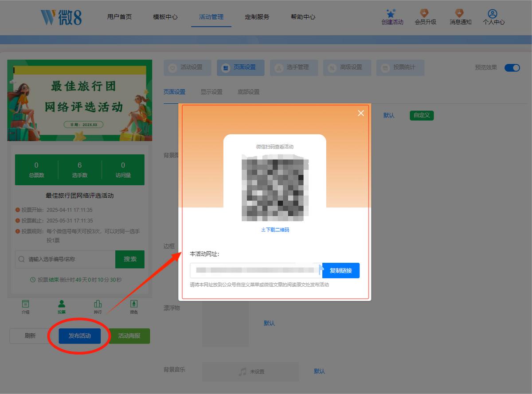532x394 pixels.
Task: Select the 介绍 icon in the preview footer
Action: point(26,304)
